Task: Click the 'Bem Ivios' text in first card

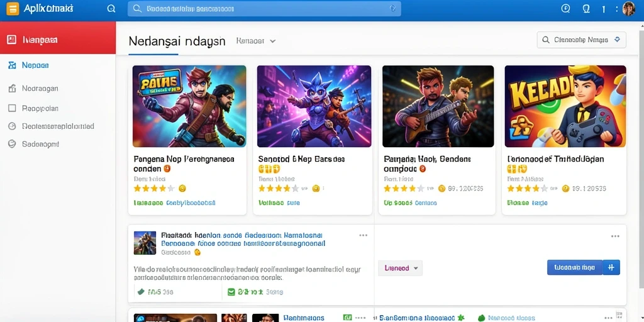Action: [x=150, y=179]
